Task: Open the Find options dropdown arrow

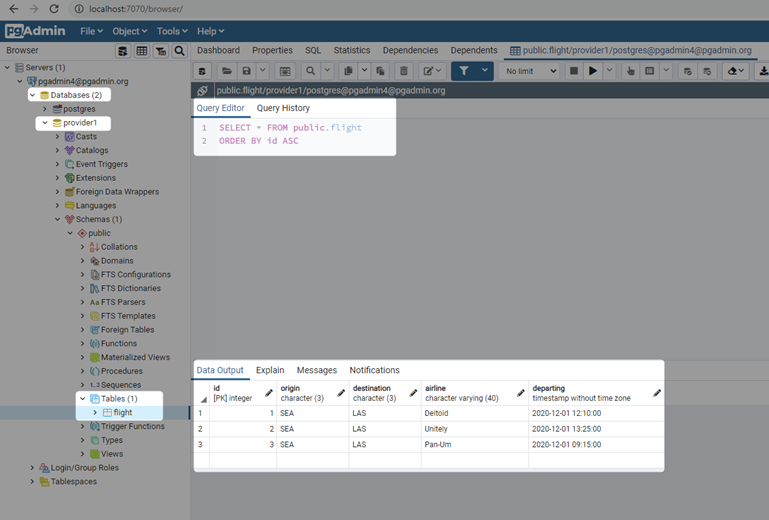Action: coord(327,71)
